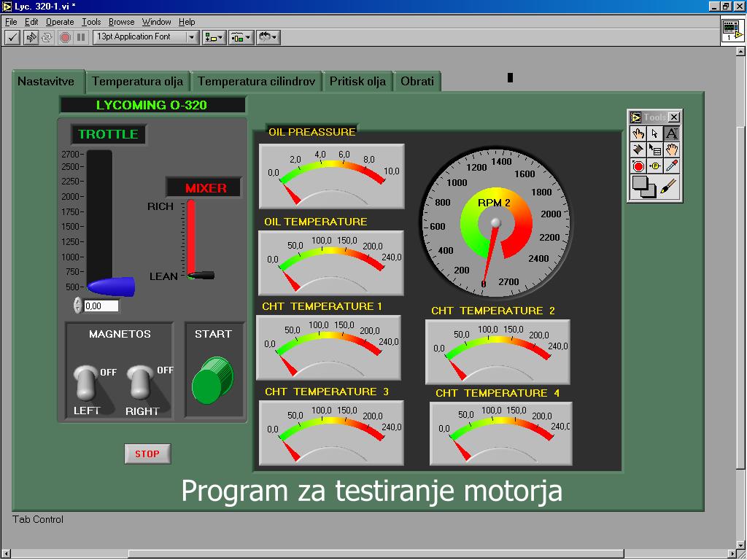Viewport: 747px width, 560px height.
Task: Confirm text entry with the checkmark button
Action: [x=12, y=37]
